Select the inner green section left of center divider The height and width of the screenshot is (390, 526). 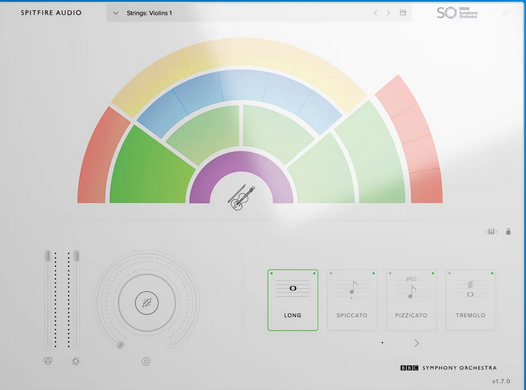(208, 131)
